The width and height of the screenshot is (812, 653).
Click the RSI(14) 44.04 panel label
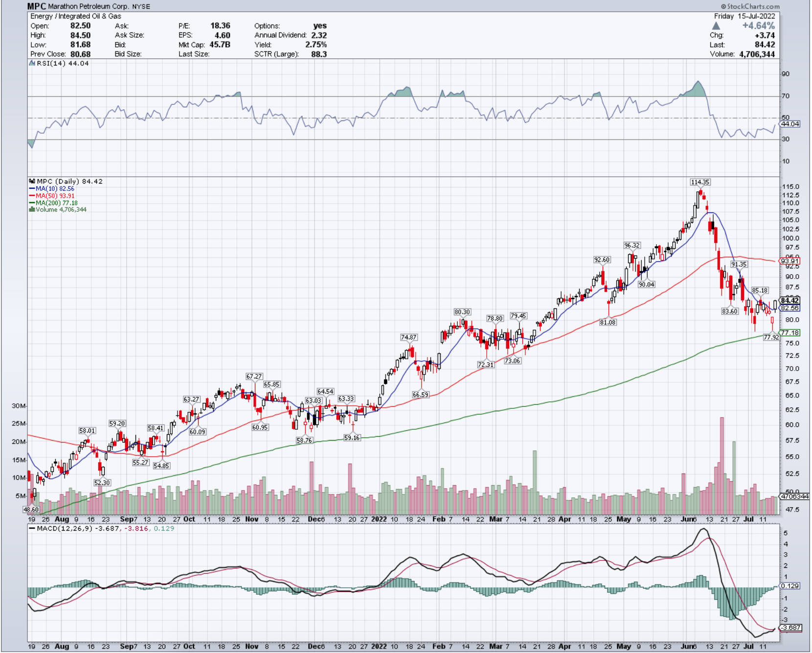(x=59, y=63)
